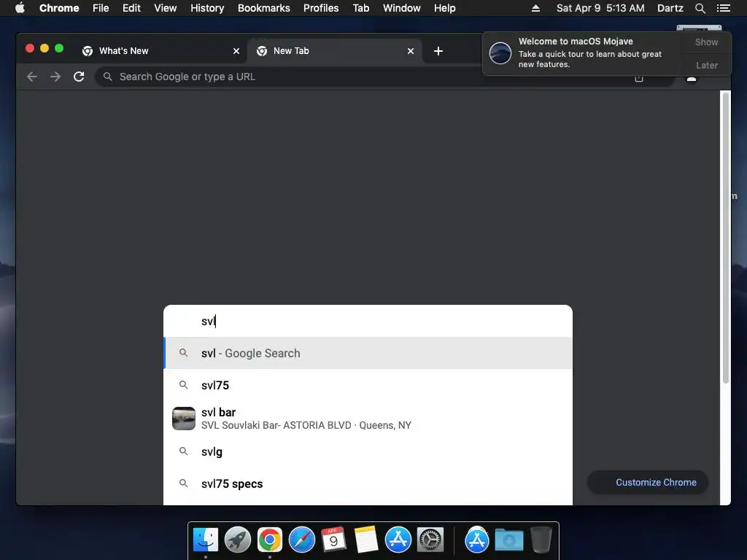Open Google Chrome from the dock
Screen dimensions: 747x560
coord(270,540)
